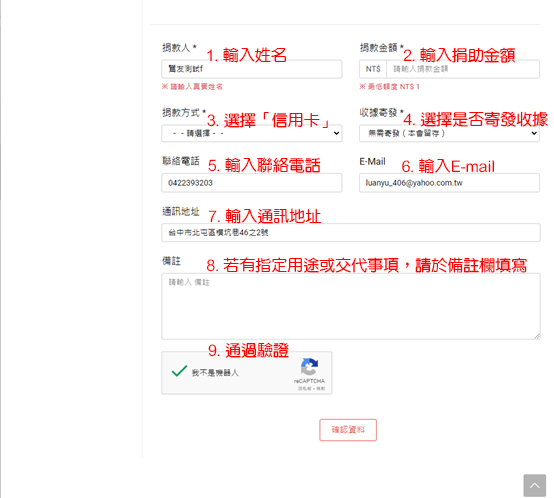Click the reCAPTCHA privacy and terms link

(x=311, y=388)
